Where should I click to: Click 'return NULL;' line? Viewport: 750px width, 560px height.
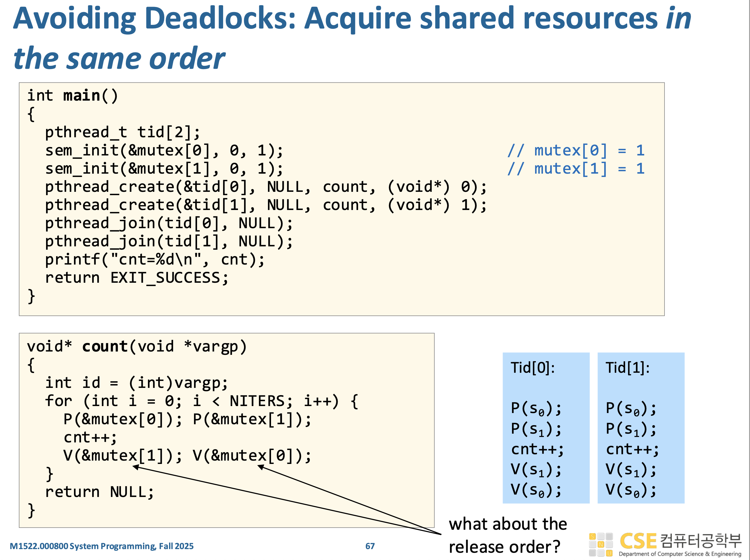click(x=100, y=492)
